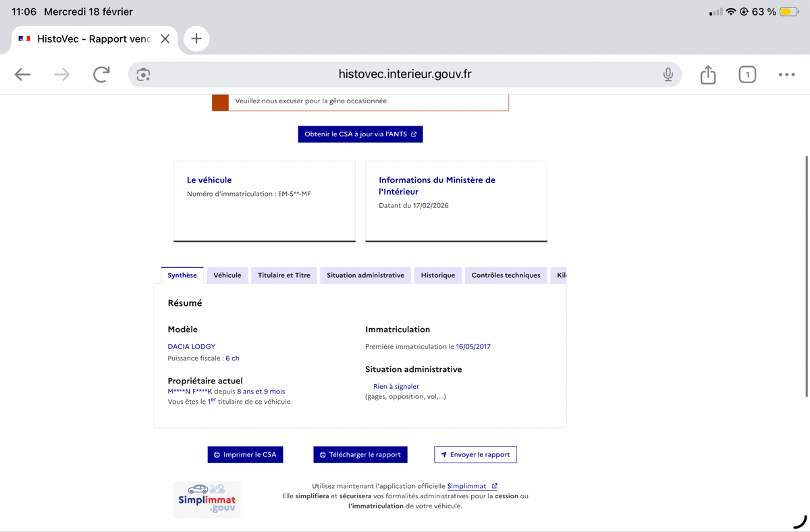Tap the histovec.interieur.gouv.fr address bar
The height and width of the screenshot is (532, 810).
click(404, 74)
